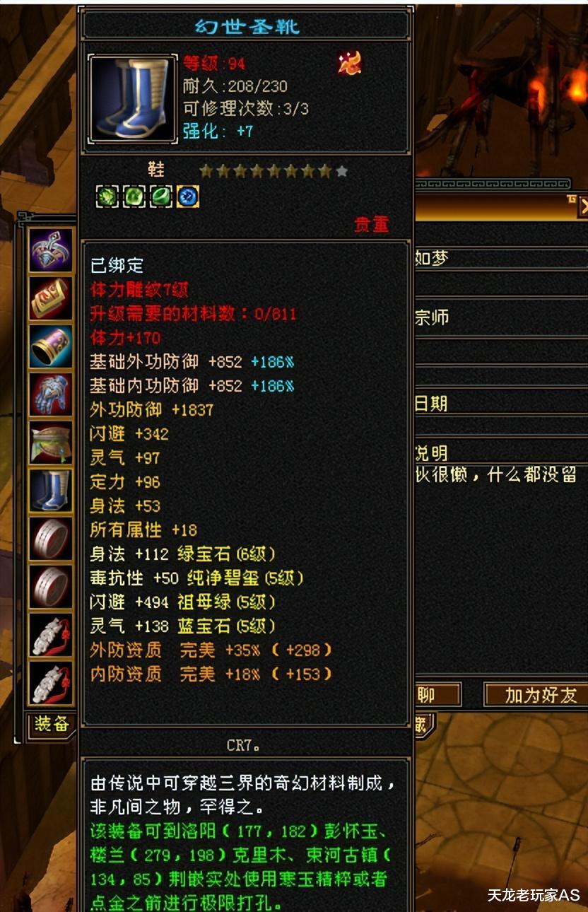Inspect the second gem socket, the tourmaline
The height and width of the screenshot is (912, 588).
click(134, 197)
